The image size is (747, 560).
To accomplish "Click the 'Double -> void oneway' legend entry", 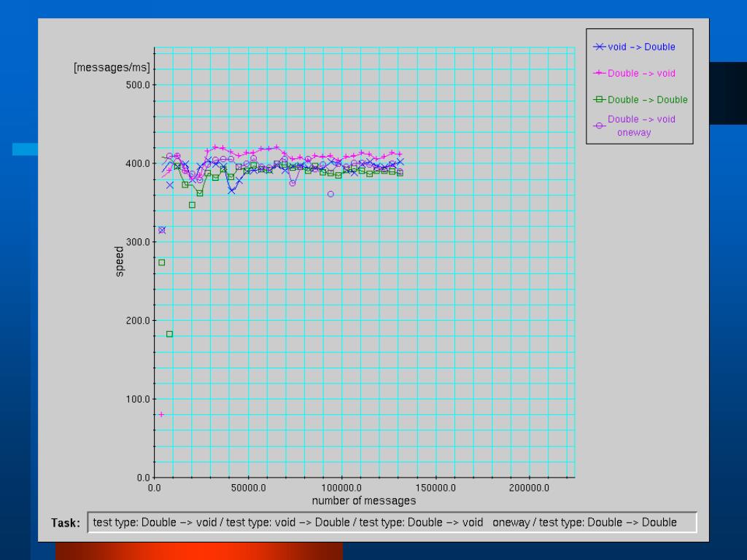I will 634,125.
